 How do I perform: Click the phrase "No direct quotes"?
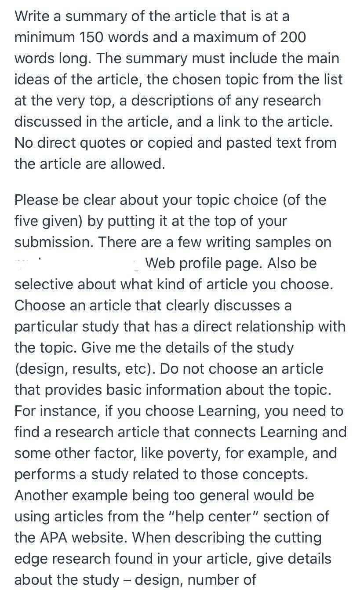tap(67, 143)
